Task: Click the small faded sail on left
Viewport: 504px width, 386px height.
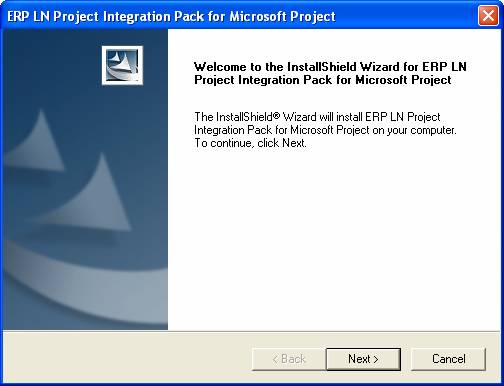Action: [x=35, y=142]
